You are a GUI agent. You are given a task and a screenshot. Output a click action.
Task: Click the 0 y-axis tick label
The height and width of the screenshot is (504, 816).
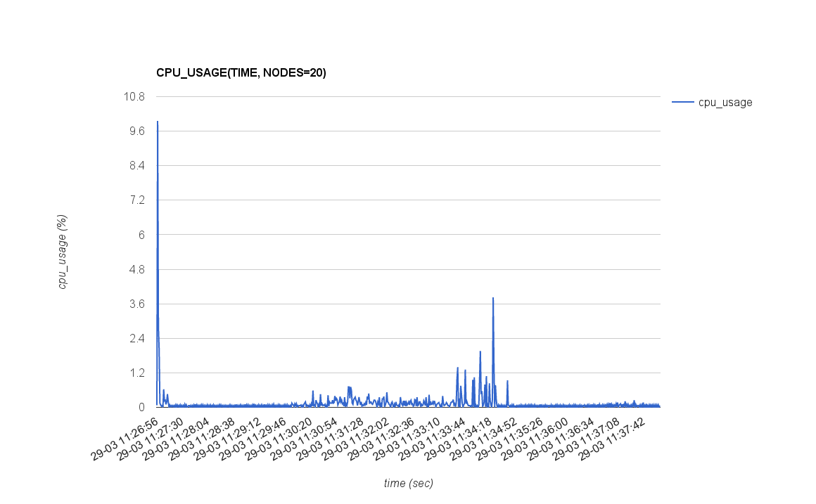[x=141, y=407]
